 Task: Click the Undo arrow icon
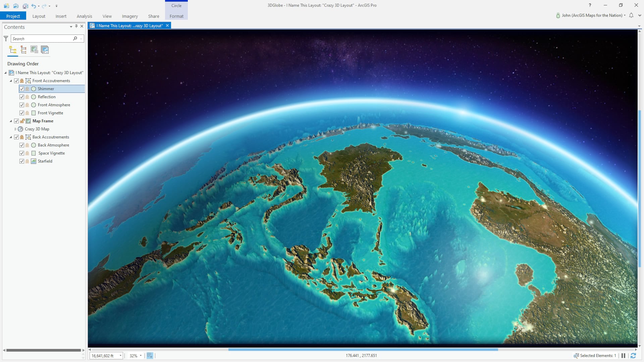[34, 6]
